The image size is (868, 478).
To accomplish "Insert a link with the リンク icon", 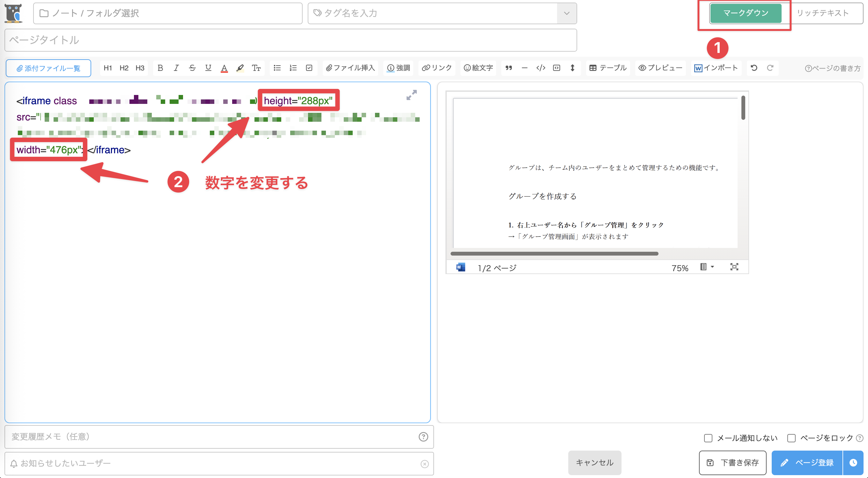I will tap(437, 68).
